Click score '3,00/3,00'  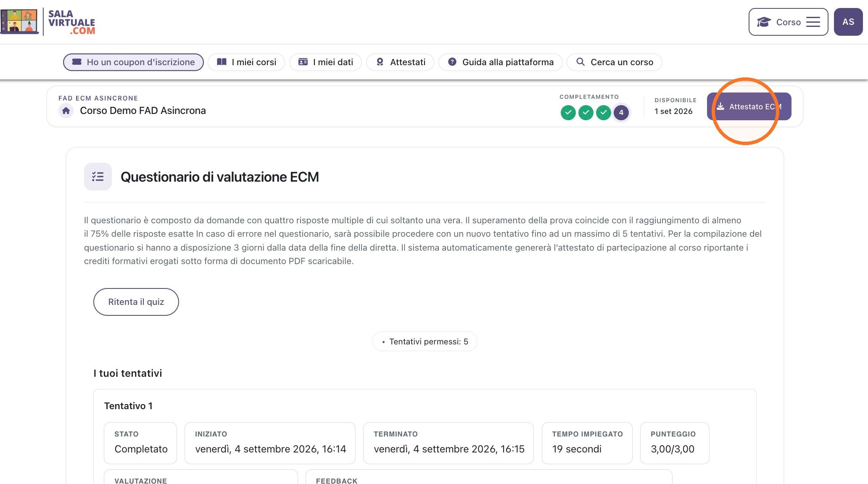pos(673,449)
